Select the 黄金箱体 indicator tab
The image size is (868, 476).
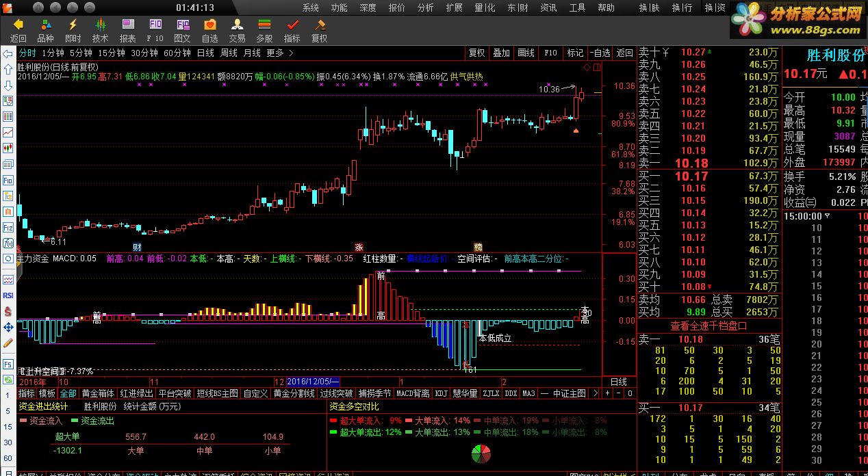coord(98,393)
